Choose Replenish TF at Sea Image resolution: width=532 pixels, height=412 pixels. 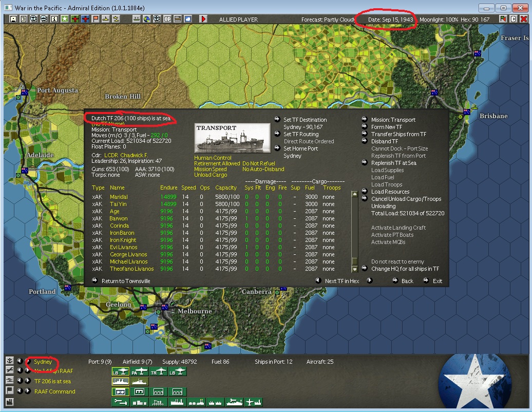394,163
